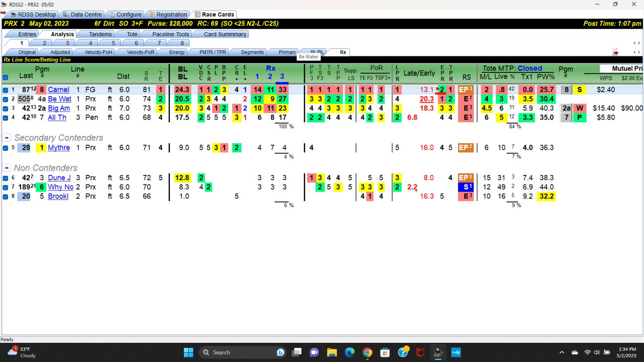Open the weather widget showing 53°F Cloudy
This screenshot has height=362, width=644.
pyautogui.click(x=21, y=352)
